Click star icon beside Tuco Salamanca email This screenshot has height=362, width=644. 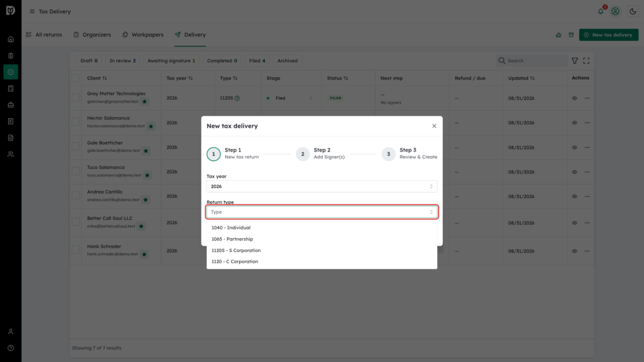pyautogui.click(x=147, y=175)
